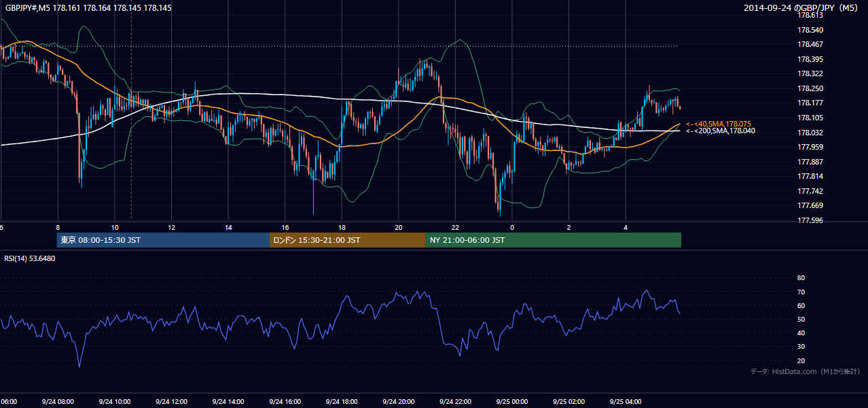
Task: Click RSI scale value 50
Action: pyautogui.click(x=801, y=319)
